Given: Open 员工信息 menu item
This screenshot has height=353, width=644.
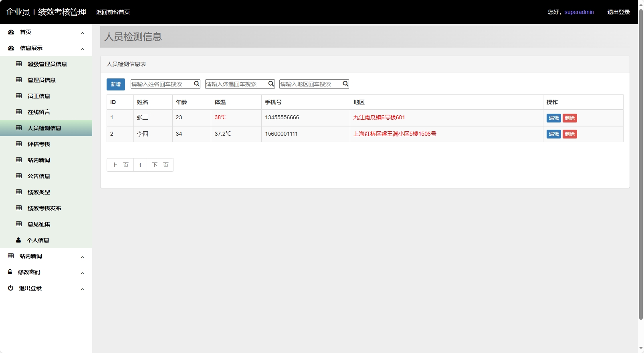Looking at the screenshot, I should tap(46, 96).
